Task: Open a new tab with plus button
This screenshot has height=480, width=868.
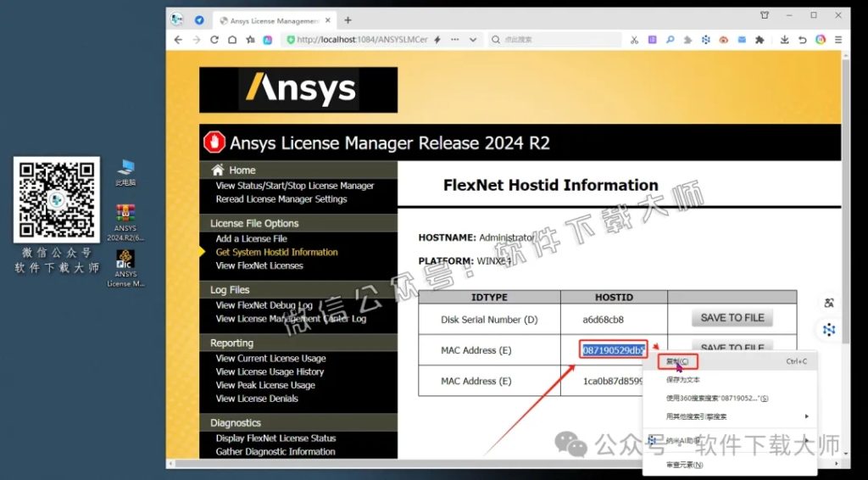Action: pyautogui.click(x=348, y=20)
